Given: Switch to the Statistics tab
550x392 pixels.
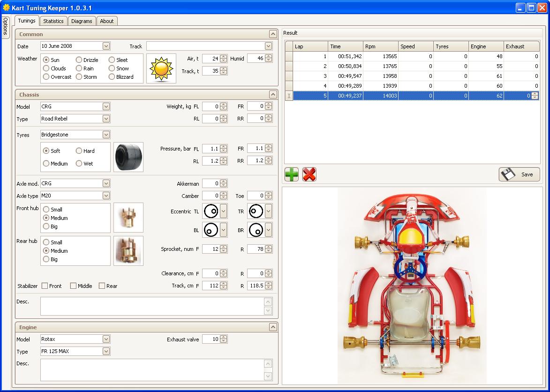Looking at the screenshot, I should coord(53,21).
